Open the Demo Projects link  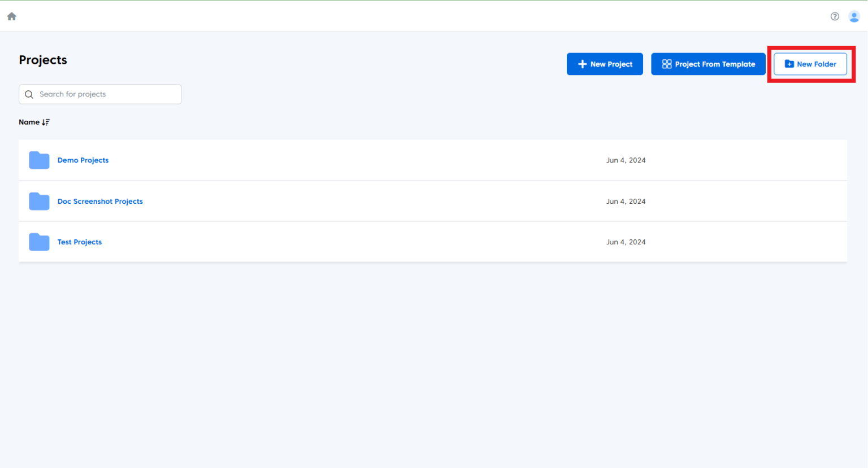(83, 160)
